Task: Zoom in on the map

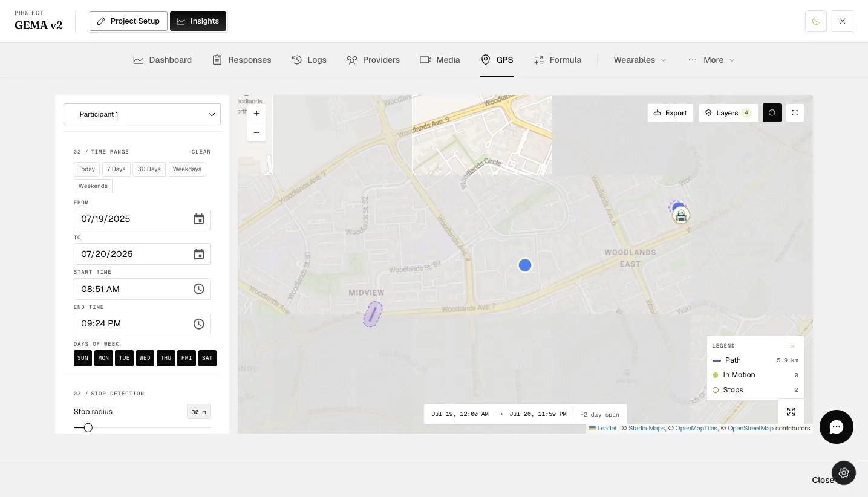Action: point(256,113)
